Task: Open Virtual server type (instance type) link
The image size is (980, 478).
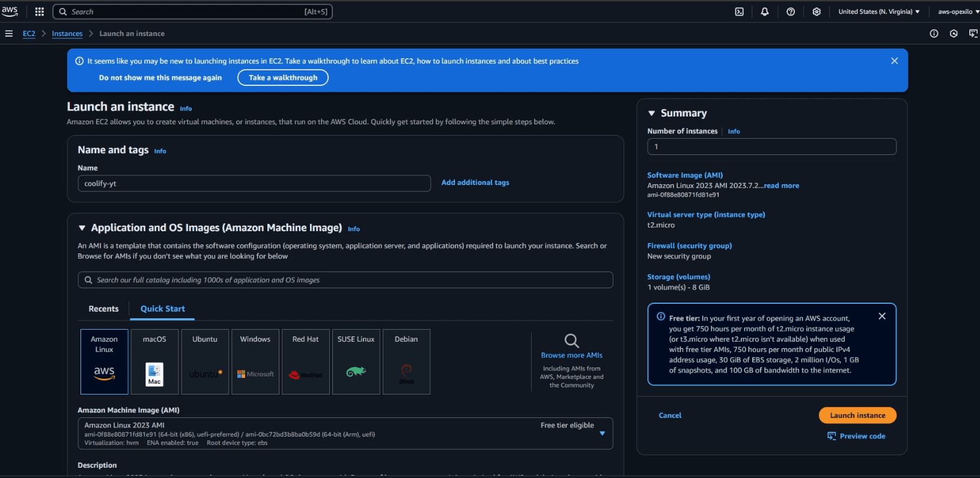Action: point(706,214)
